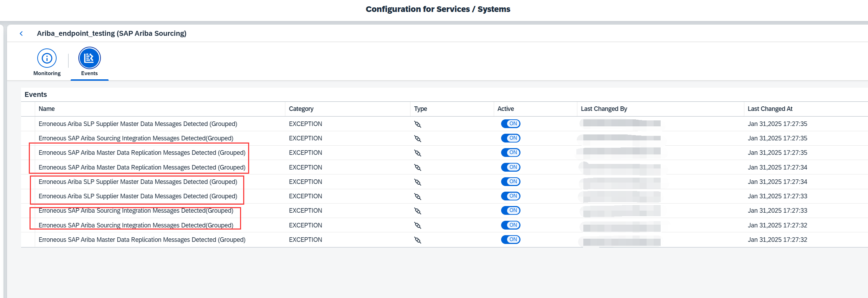Select the Ariba_endpoint_testing (SAP Ariba Sourcing) title
The height and width of the screenshot is (298, 868).
tap(112, 33)
